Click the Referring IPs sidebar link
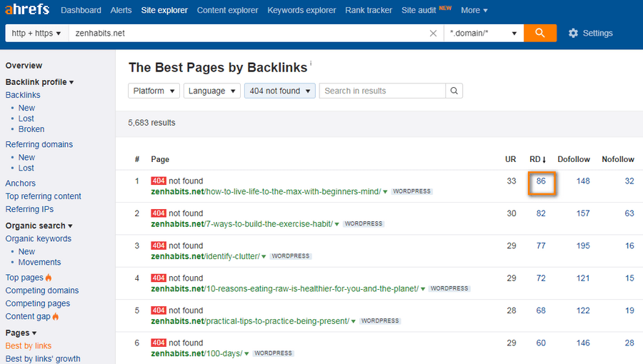 coord(29,209)
